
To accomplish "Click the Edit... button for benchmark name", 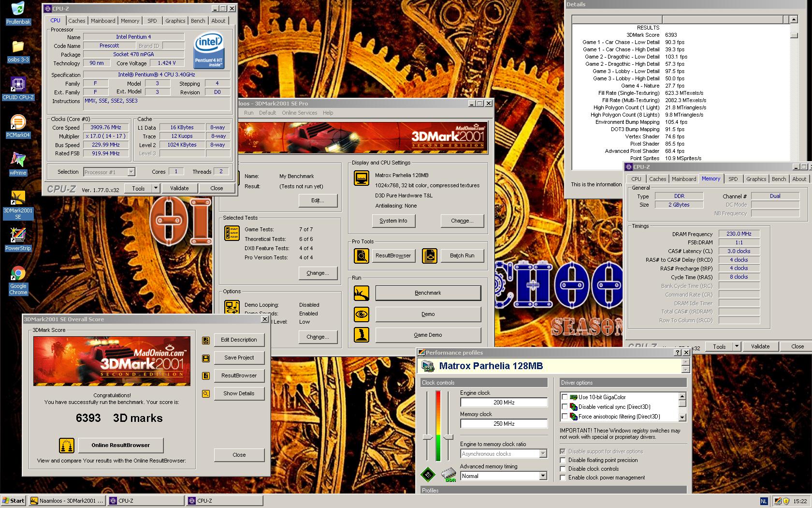I will [x=317, y=200].
